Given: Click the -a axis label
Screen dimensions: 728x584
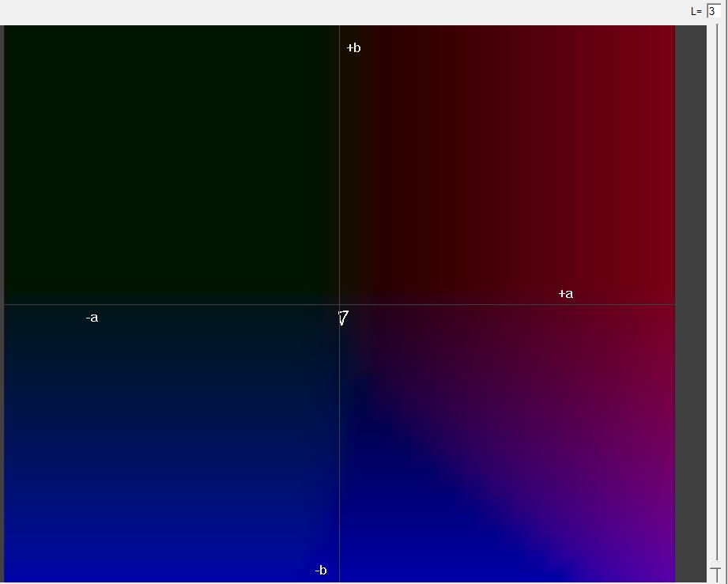Looking at the screenshot, I should [x=92, y=318].
